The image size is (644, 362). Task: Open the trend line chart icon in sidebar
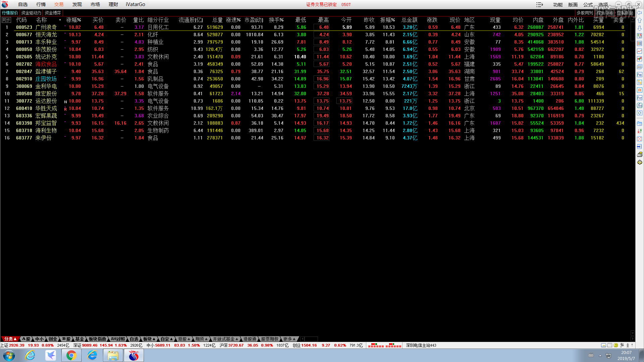click(x=640, y=51)
